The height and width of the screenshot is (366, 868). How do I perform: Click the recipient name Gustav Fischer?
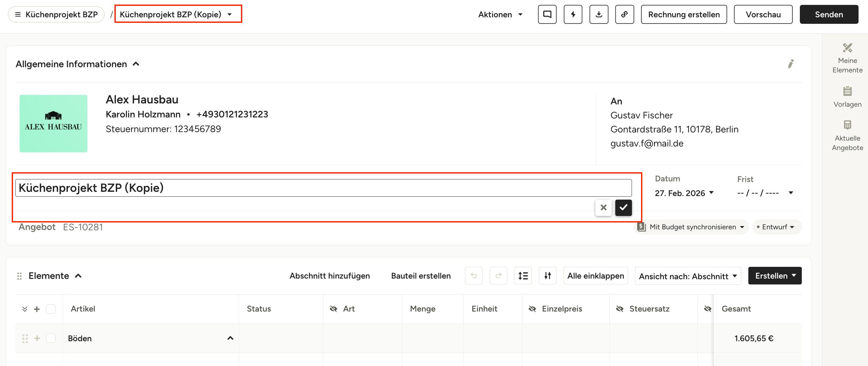pyautogui.click(x=641, y=115)
